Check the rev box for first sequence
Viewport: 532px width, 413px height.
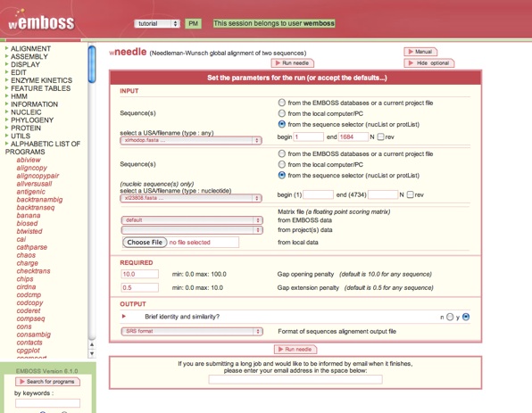click(x=380, y=136)
